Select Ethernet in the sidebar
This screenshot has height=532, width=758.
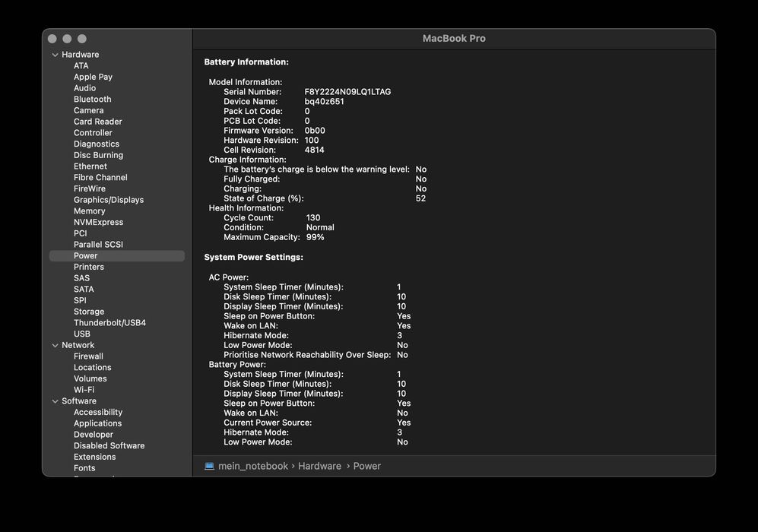click(90, 166)
